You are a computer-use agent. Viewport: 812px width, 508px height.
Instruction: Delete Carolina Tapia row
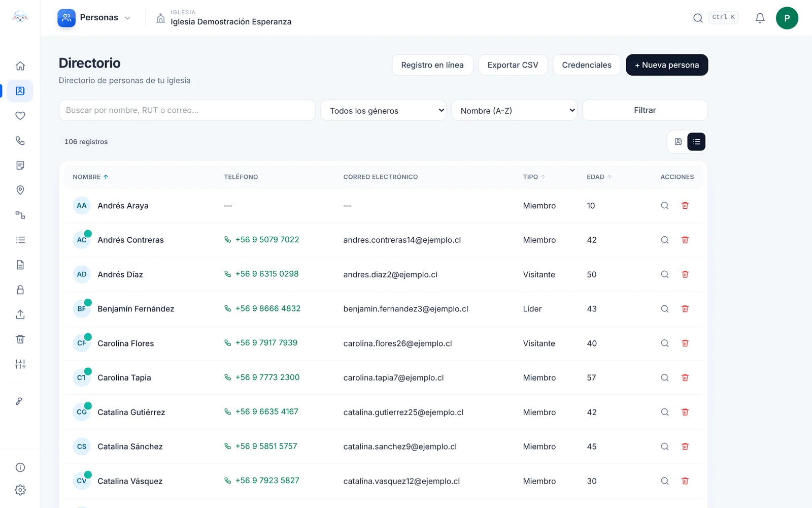(685, 377)
